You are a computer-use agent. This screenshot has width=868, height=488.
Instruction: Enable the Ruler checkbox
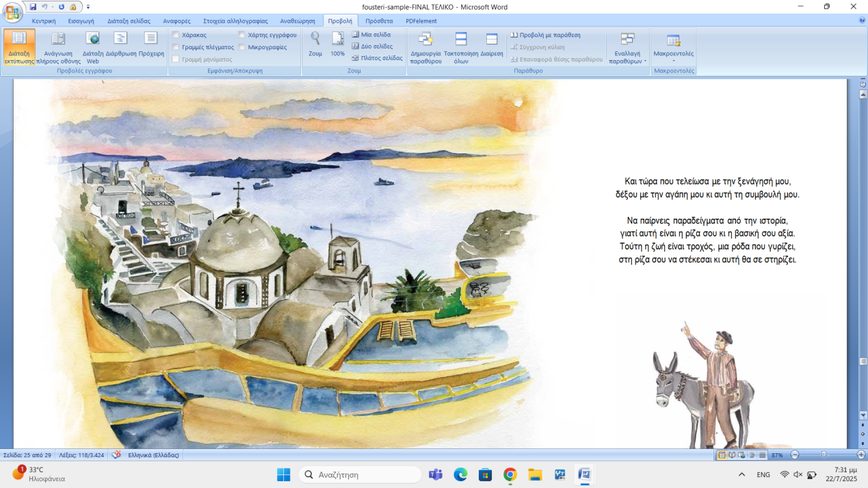176,35
